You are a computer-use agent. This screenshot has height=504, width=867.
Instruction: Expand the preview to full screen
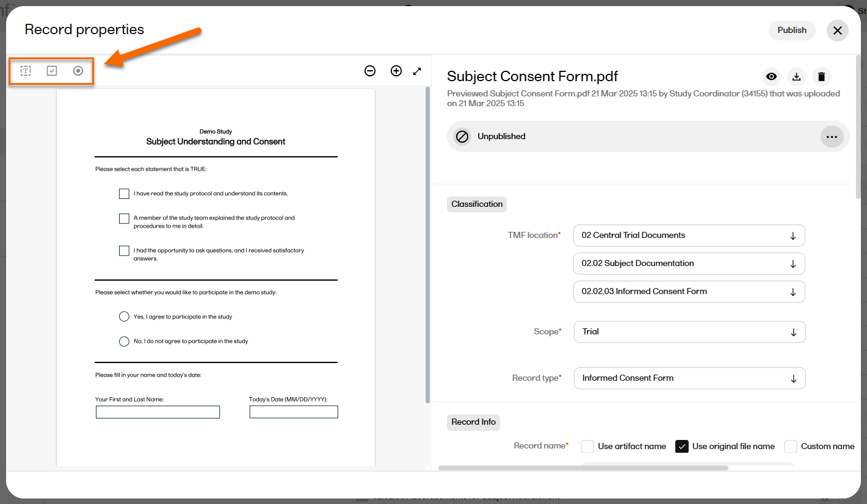click(x=417, y=71)
